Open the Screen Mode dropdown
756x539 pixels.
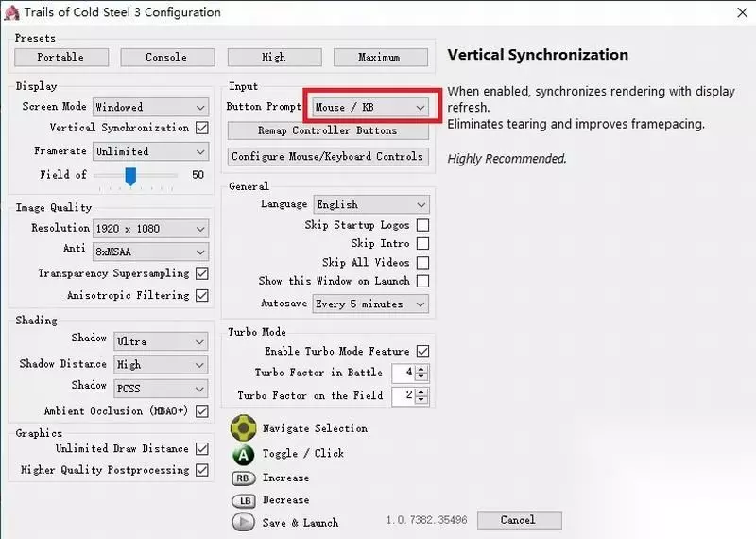point(150,107)
